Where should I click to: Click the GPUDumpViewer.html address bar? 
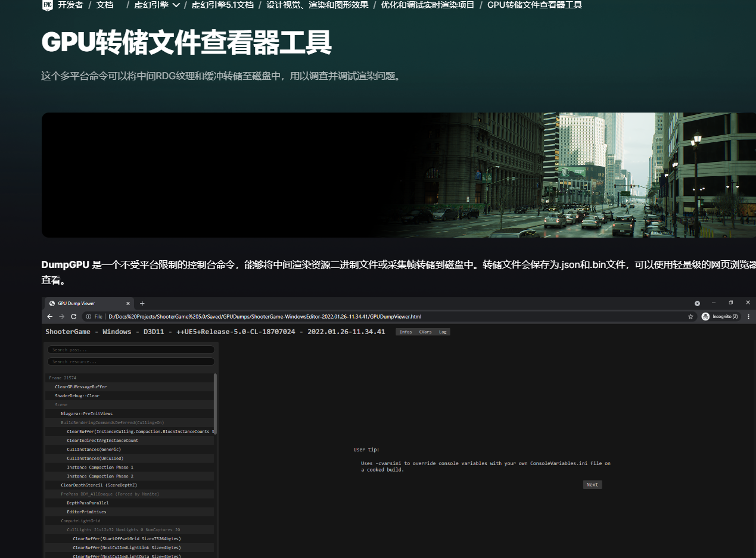tap(389, 316)
